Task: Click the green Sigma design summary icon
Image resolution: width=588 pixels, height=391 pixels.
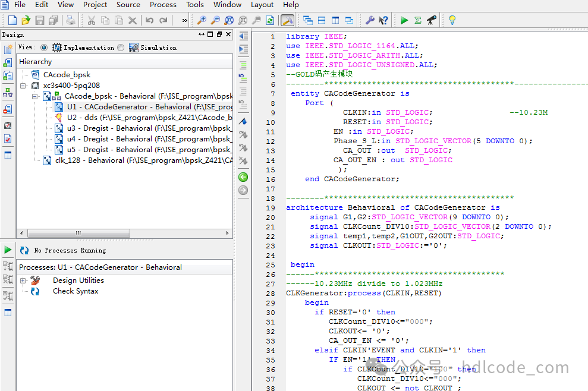Action: [x=418, y=20]
